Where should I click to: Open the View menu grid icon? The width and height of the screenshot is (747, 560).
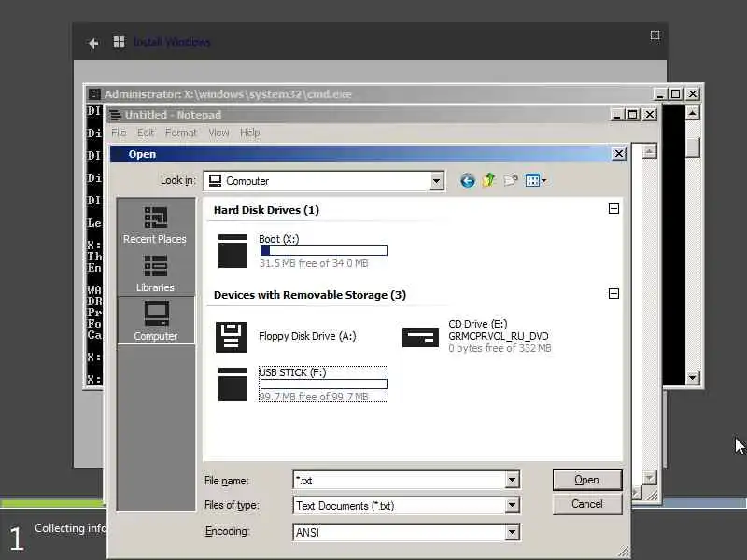pyautogui.click(x=531, y=180)
